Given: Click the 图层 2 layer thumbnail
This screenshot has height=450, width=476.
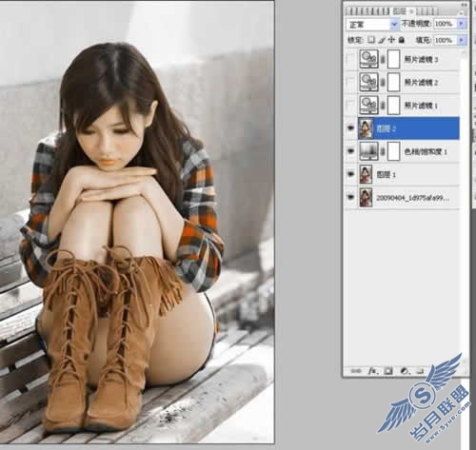Looking at the screenshot, I should pos(366,128).
